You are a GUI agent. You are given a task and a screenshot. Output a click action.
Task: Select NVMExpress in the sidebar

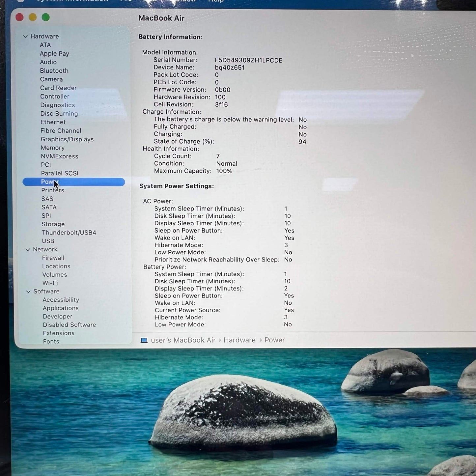[59, 156]
